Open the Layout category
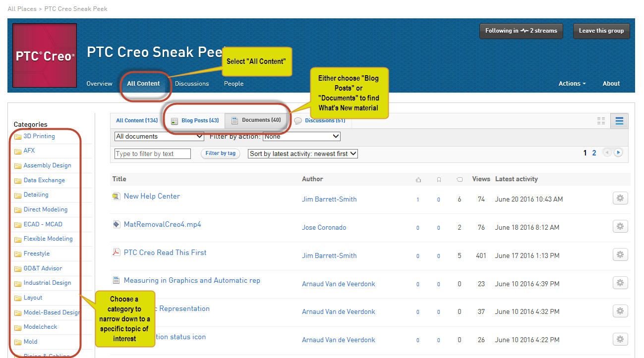The width and height of the screenshot is (644, 358). tap(33, 298)
